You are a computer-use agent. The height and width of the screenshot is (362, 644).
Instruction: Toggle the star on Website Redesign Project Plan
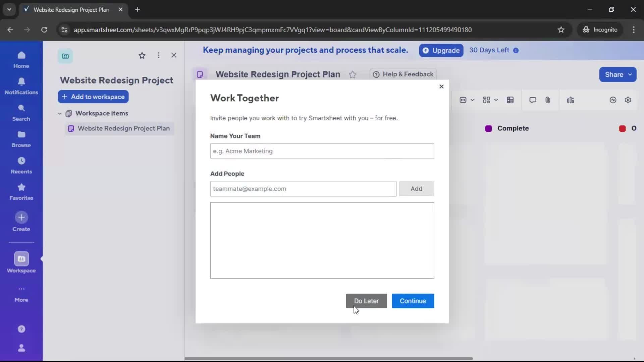pos(353,74)
